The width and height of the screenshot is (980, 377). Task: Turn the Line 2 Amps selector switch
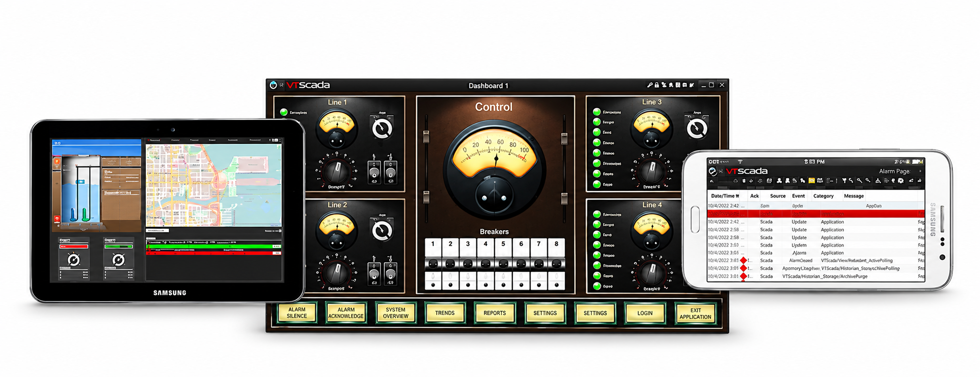(382, 231)
